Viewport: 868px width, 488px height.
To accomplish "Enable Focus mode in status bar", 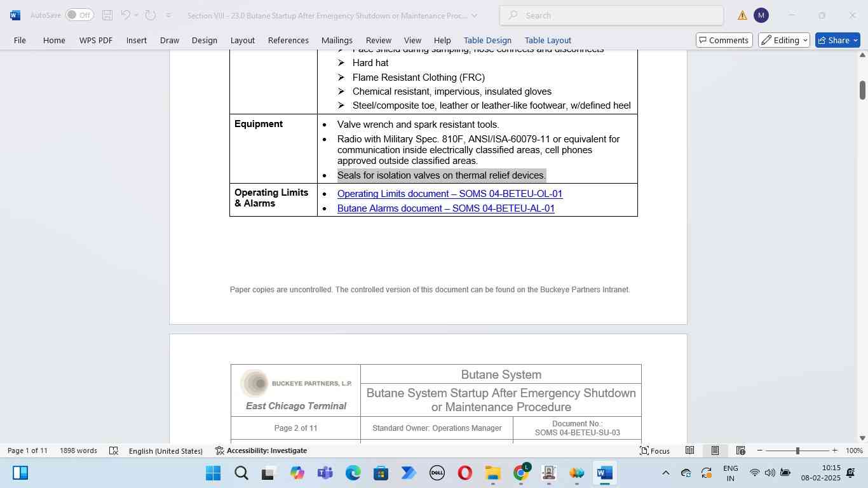I will (x=654, y=451).
